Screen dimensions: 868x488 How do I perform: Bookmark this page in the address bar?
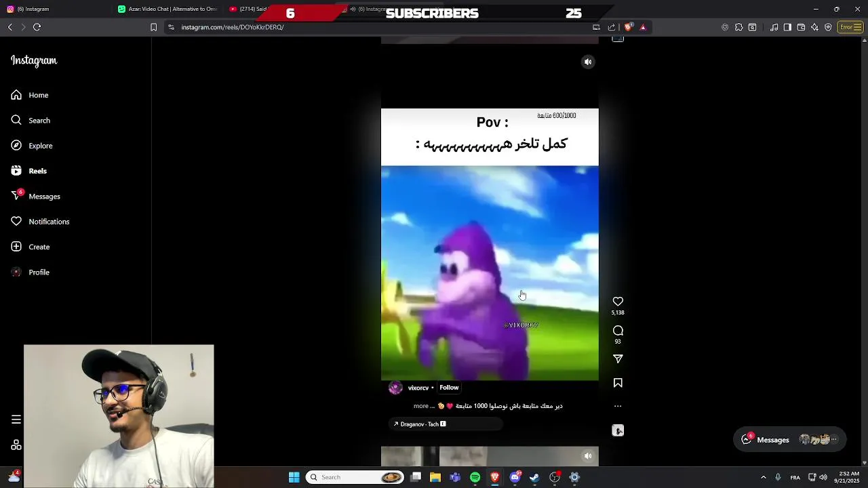(x=153, y=27)
